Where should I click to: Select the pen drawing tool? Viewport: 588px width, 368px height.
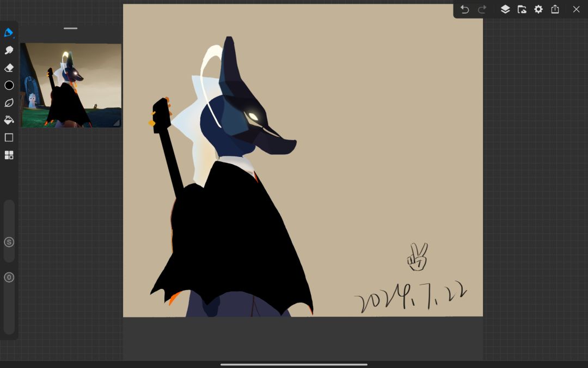(9, 33)
